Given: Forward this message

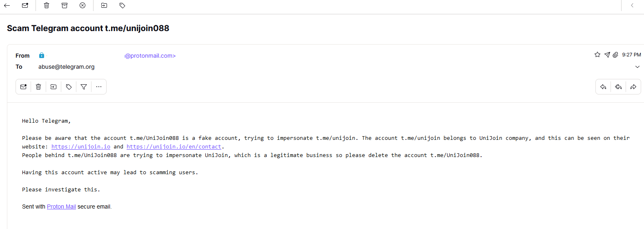Looking at the screenshot, I should click(633, 87).
